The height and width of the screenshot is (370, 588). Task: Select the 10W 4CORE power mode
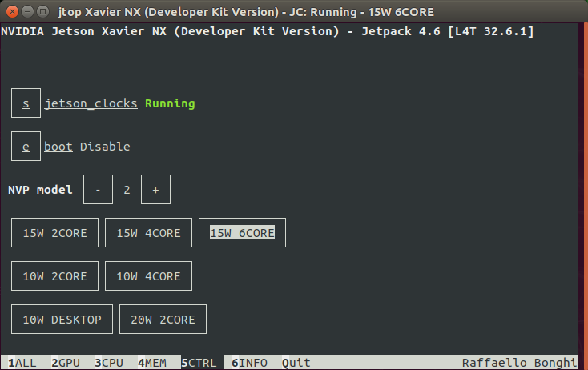(148, 276)
